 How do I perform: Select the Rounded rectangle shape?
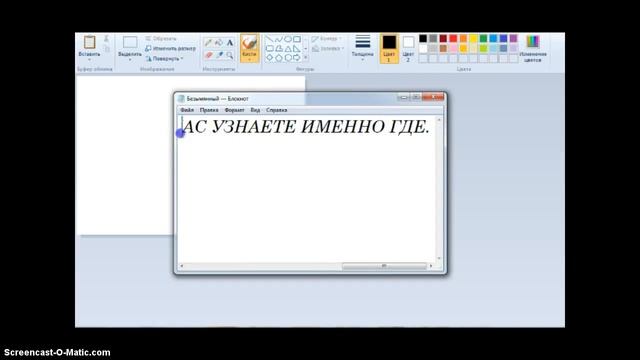coord(269,49)
